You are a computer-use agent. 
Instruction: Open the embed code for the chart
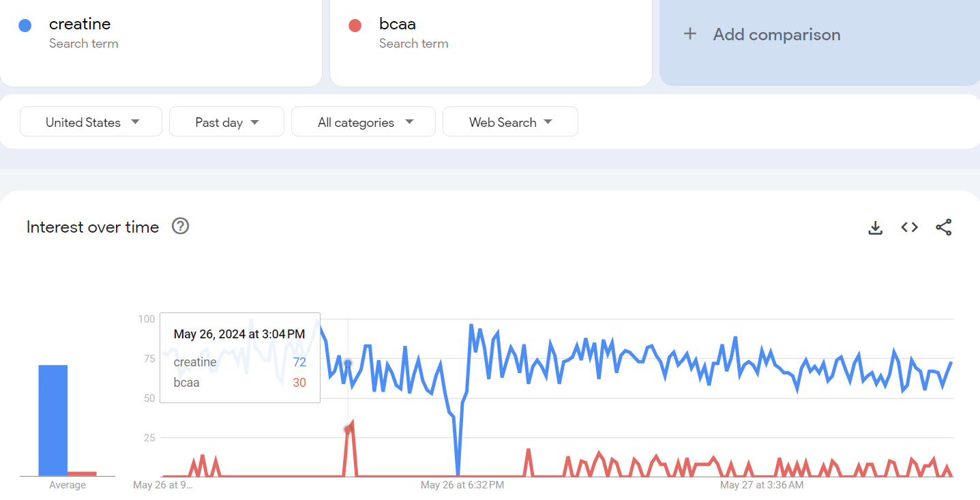click(x=909, y=227)
